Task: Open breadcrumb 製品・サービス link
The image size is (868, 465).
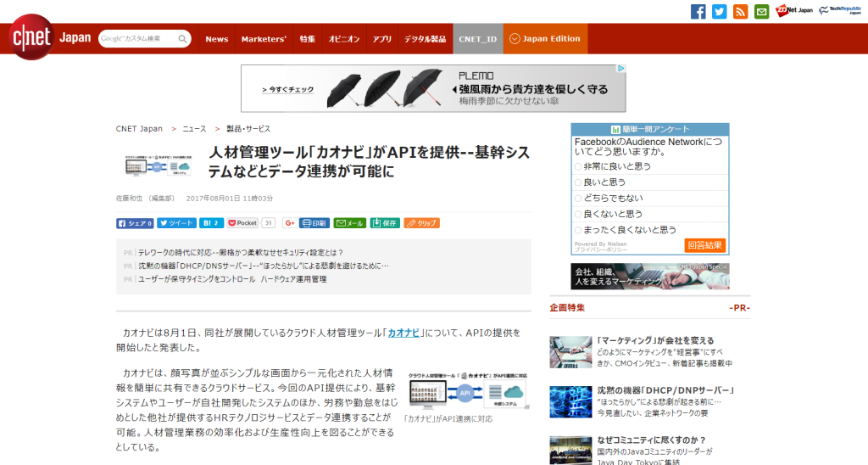Action: pos(248,129)
